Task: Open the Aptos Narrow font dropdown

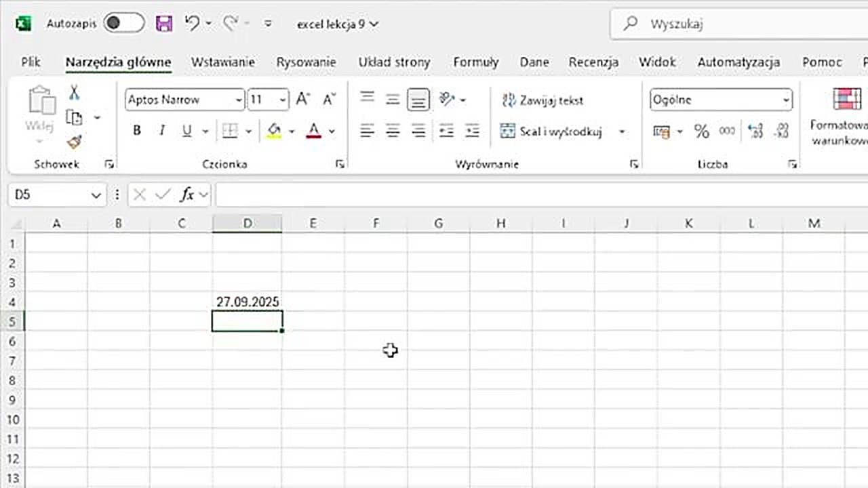Action: [239, 100]
